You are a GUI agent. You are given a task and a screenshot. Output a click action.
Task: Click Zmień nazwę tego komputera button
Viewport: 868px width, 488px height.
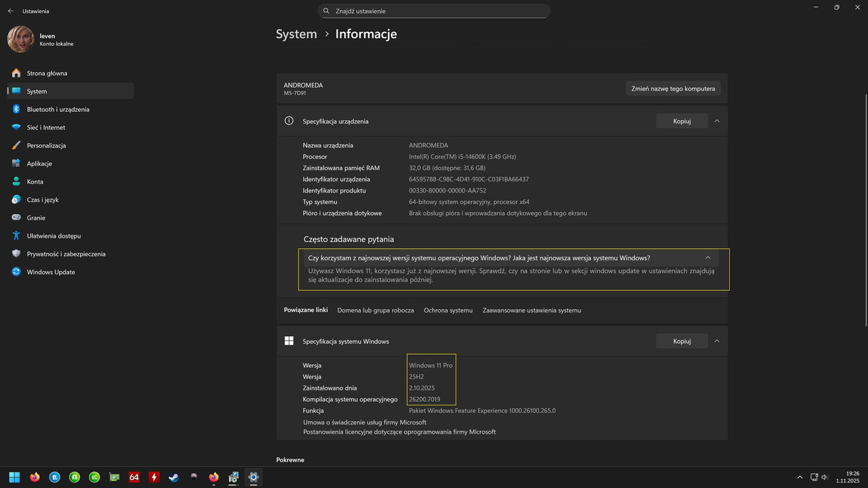pyautogui.click(x=673, y=88)
